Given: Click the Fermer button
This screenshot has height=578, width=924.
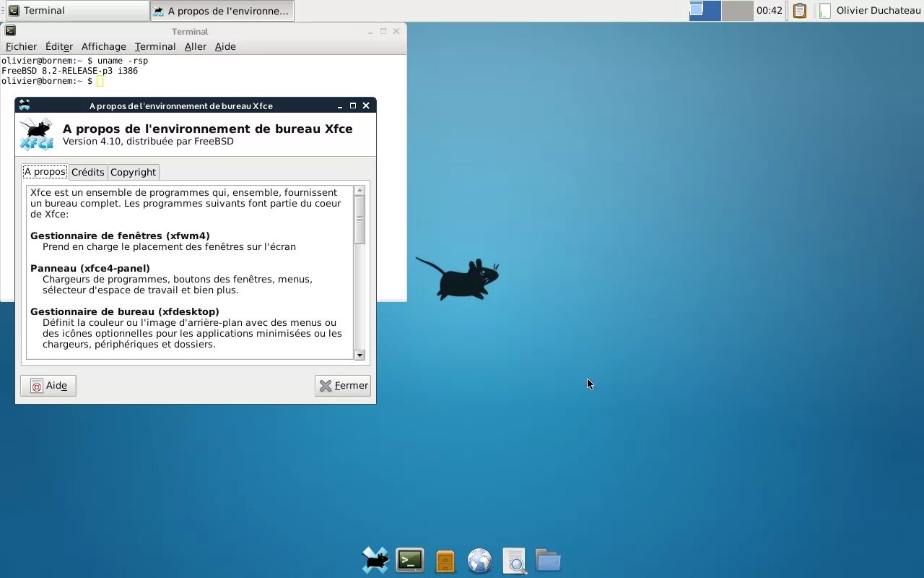Looking at the screenshot, I should tap(343, 386).
